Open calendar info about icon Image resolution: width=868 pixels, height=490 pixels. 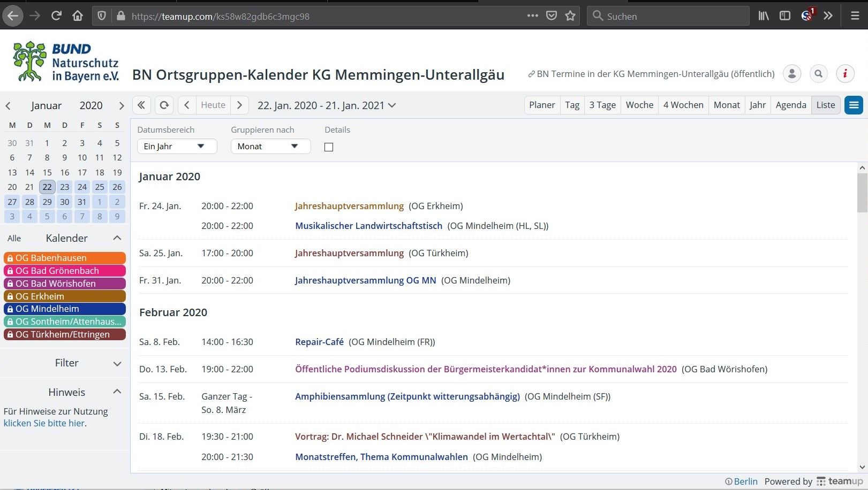coord(845,74)
